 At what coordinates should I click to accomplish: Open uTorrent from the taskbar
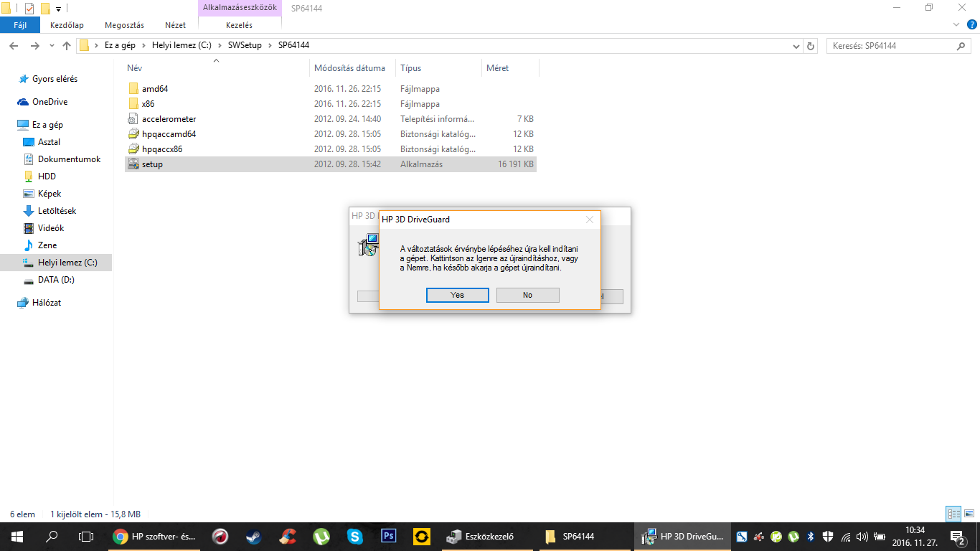(x=321, y=537)
